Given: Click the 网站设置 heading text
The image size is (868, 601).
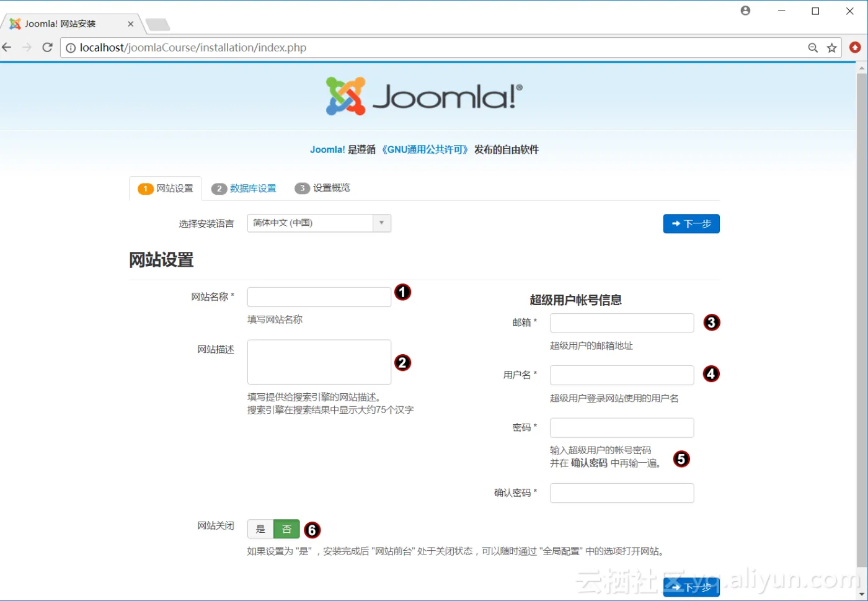Looking at the screenshot, I should [x=161, y=260].
